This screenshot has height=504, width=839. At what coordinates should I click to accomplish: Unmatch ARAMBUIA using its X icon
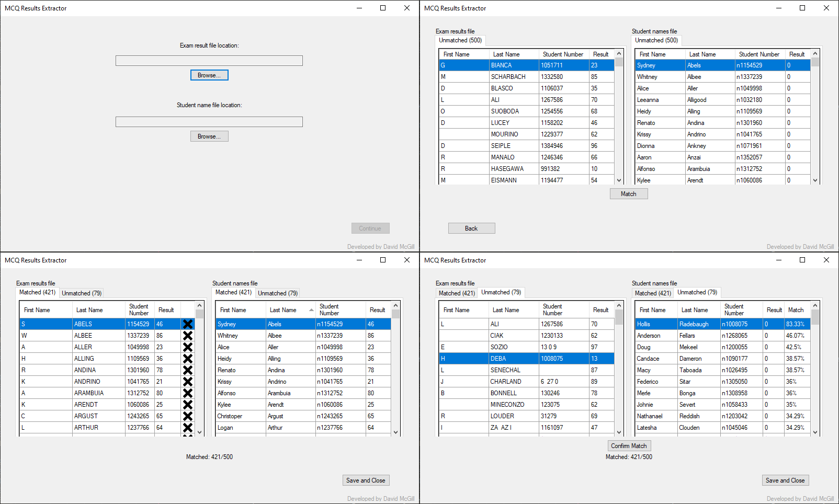click(188, 393)
